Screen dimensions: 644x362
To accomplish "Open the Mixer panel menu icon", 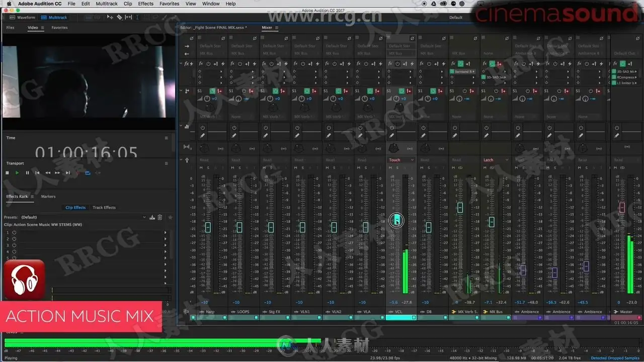I will 276,28.
